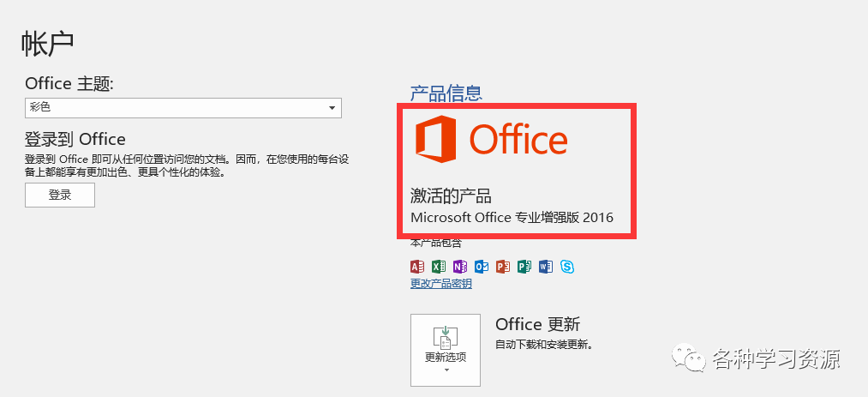Open the 更改产品密钥 link
868x397 pixels.
pos(441,284)
